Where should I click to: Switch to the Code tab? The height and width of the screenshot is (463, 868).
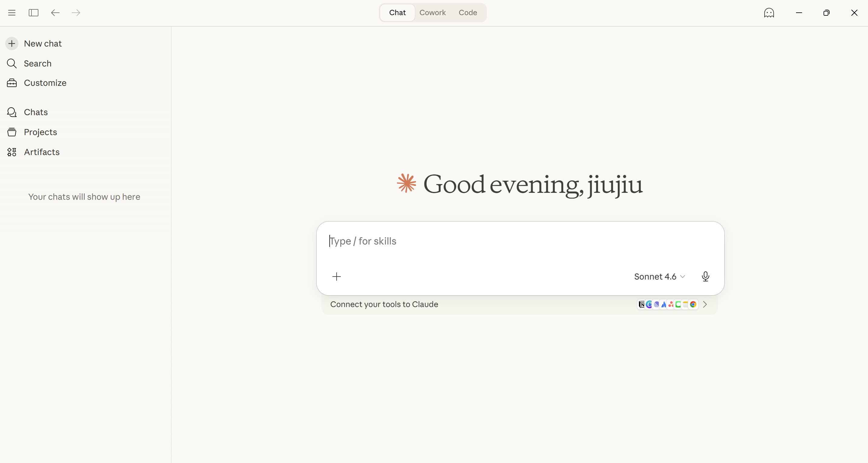click(468, 13)
